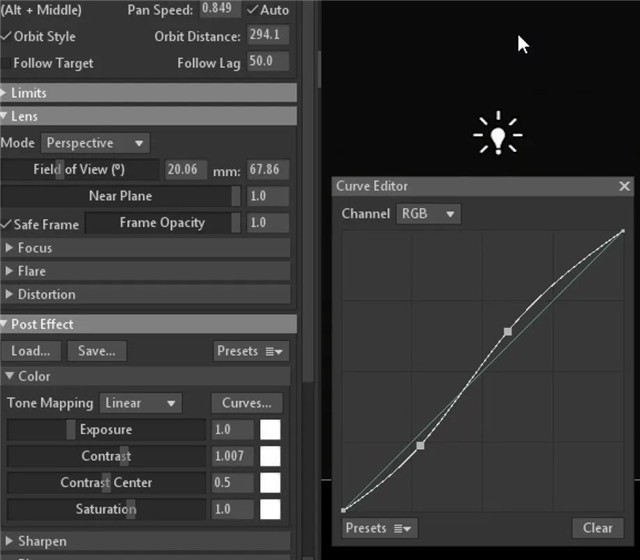The width and height of the screenshot is (640, 560).
Task: Close the Curve Editor window
Action: coord(624,186)
